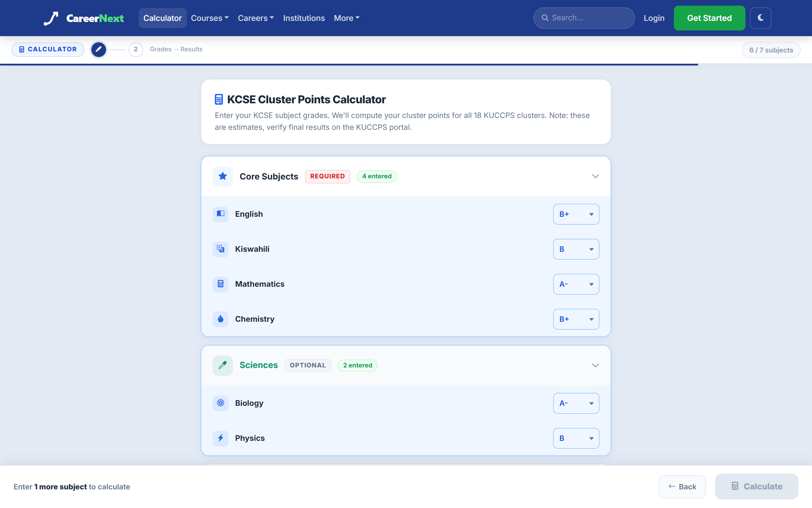Click calculator icon beside page title
Screen dimensions: 812x508
[219, 99]
